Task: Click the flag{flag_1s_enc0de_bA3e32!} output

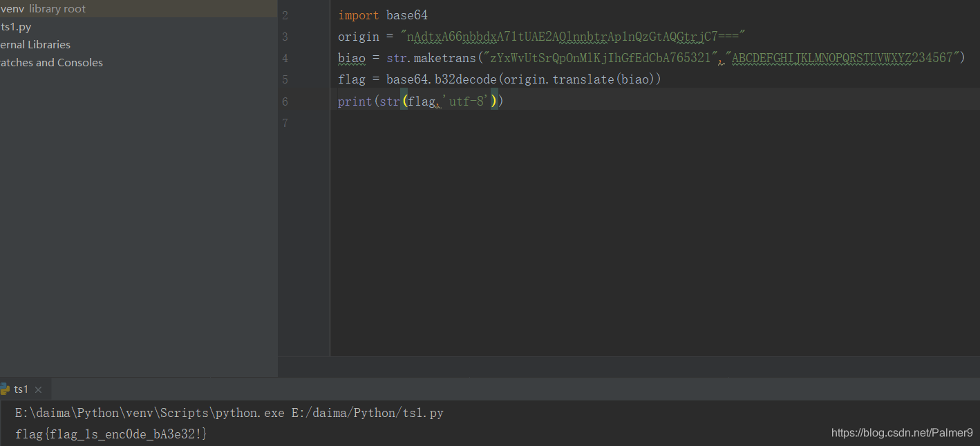Action: point(111,434)
